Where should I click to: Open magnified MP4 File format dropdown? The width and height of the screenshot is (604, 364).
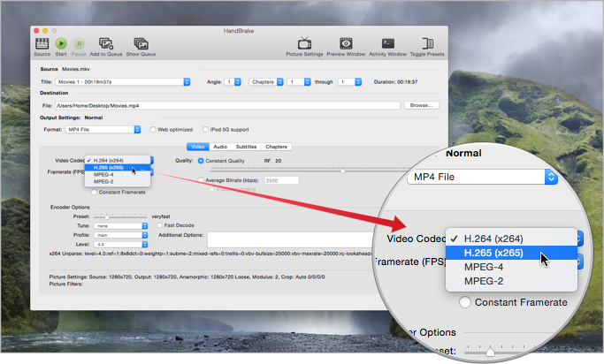click(x=482, y=177)
